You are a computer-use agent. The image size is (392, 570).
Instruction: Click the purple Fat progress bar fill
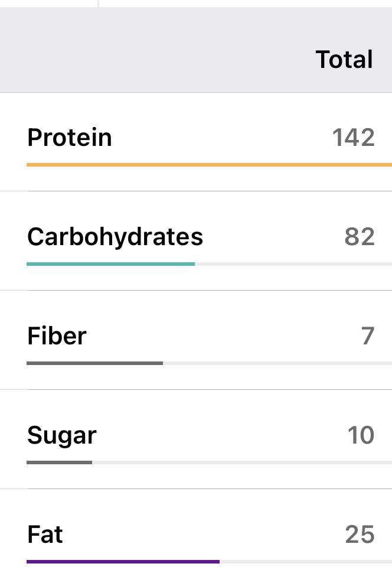pos(123,561)
